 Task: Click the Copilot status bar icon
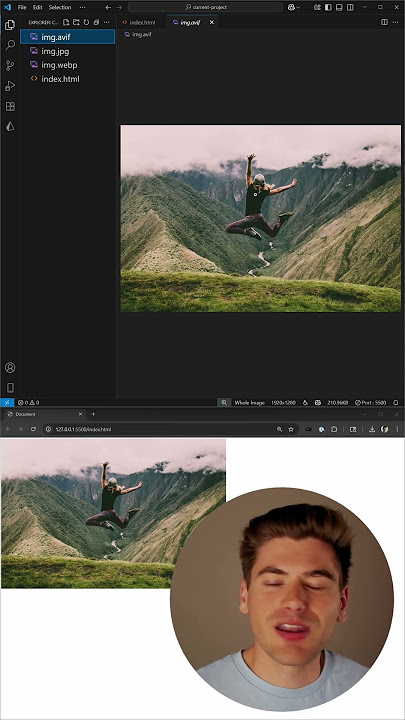(317, 402)
